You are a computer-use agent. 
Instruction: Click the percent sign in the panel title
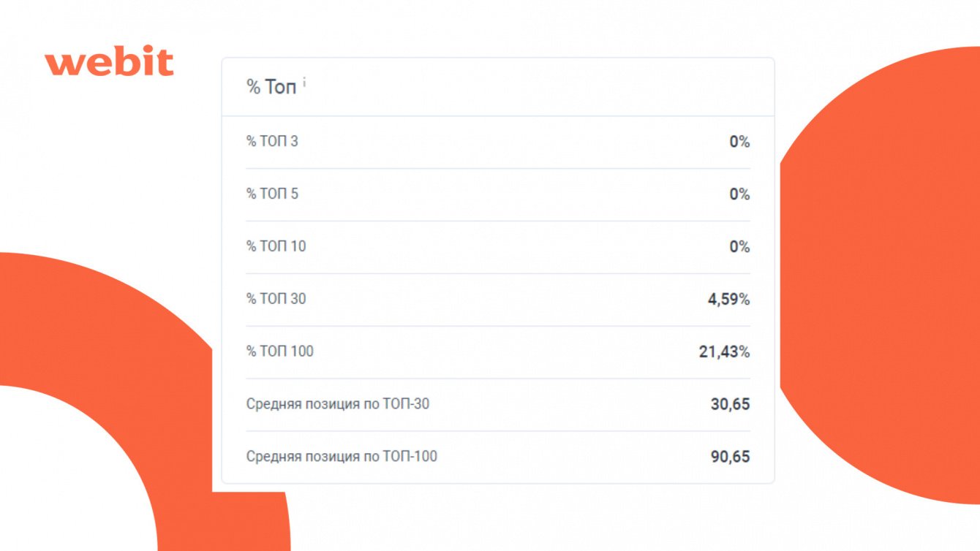(x=253, y=87)
